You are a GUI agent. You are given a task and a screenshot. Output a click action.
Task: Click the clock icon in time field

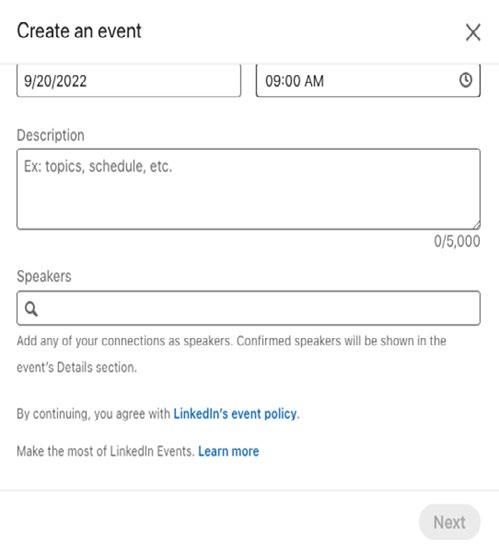point(465,80)
